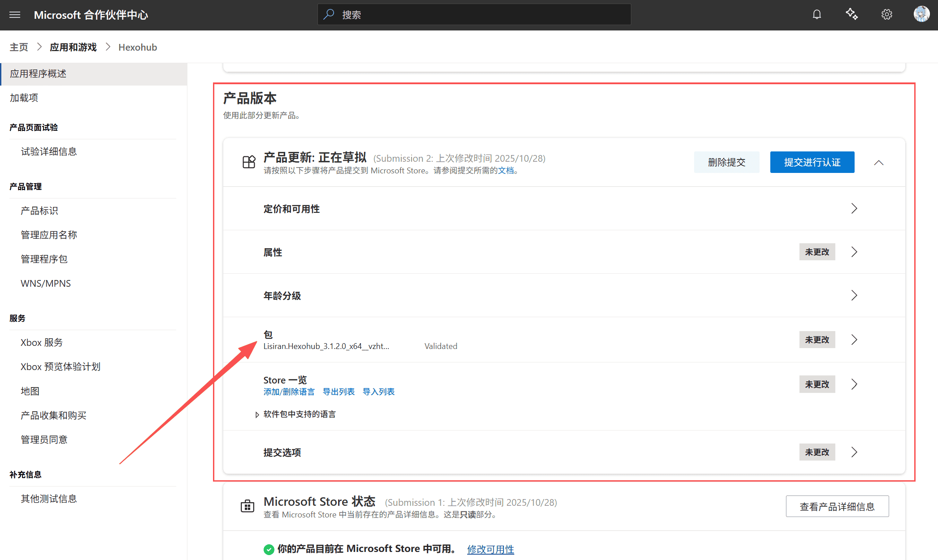The image size is (938, 560).
Task: Open the hamburger navigation menu
Action: pos(15,15)
